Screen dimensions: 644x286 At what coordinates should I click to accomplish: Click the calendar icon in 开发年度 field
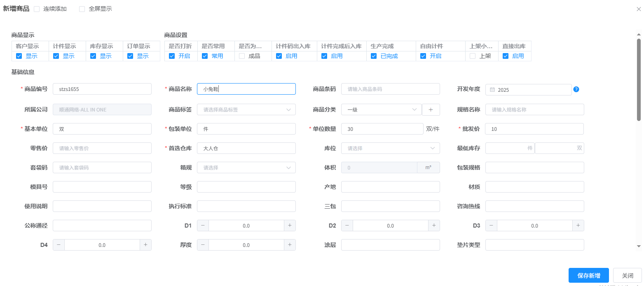492,90
